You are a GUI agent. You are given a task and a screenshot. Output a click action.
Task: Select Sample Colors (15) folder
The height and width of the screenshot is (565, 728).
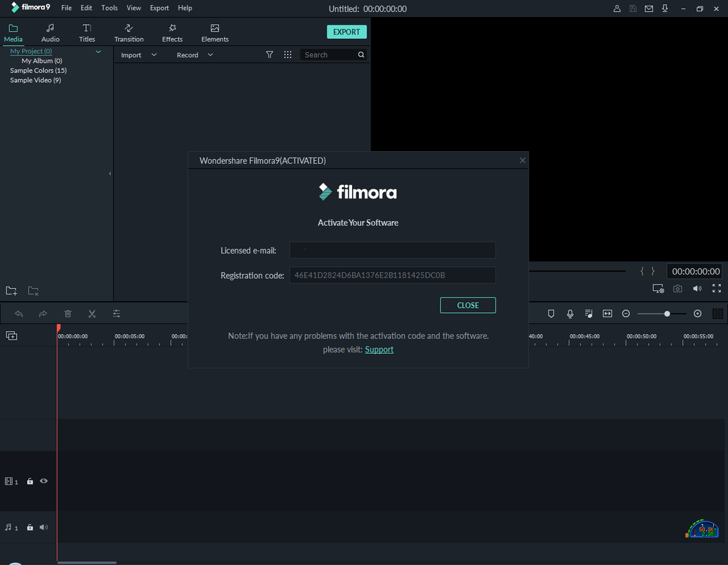(38, 71)
